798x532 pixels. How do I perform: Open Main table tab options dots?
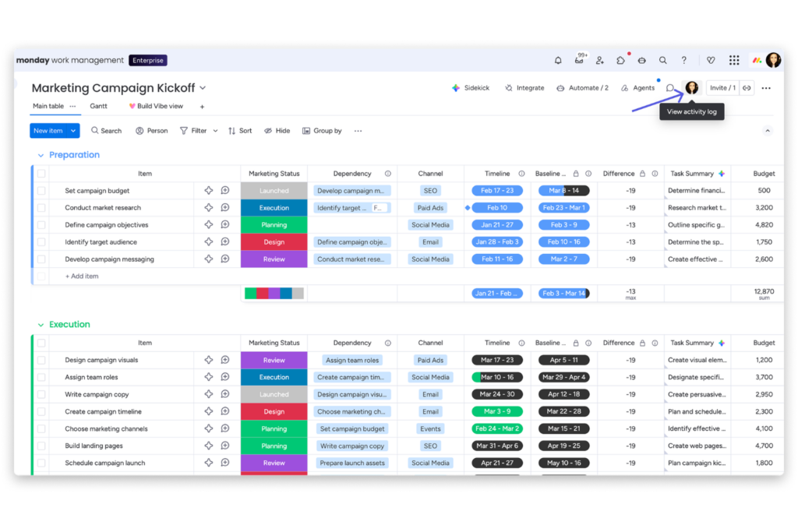(72, 106)
